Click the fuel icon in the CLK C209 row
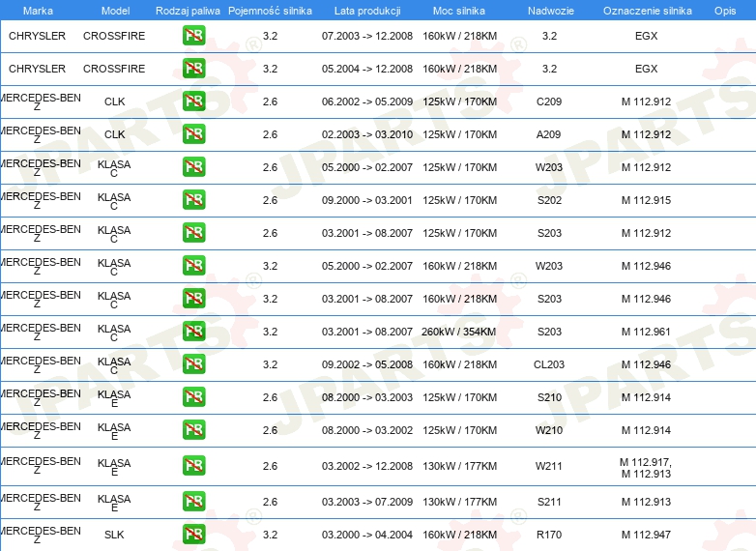The image size is (756, 551). (193, 101)
